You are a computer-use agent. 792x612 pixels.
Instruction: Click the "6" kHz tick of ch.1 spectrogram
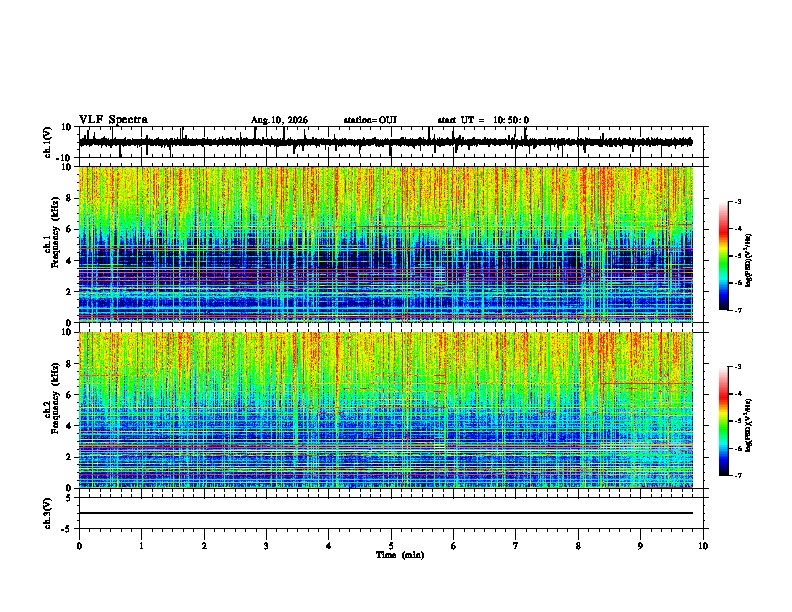coord(70,229)
